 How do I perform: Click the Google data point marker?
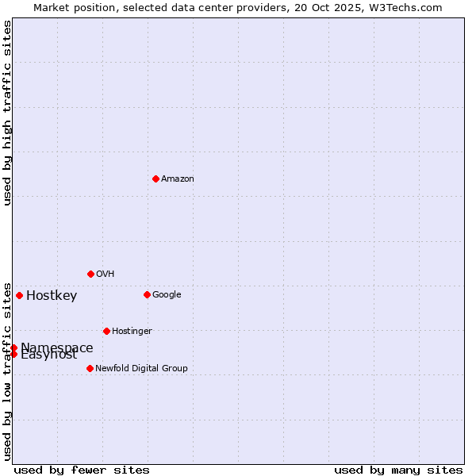147,294
